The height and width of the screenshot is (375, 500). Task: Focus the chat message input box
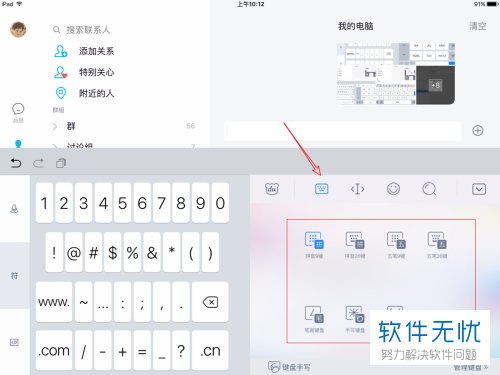point(343,131)
